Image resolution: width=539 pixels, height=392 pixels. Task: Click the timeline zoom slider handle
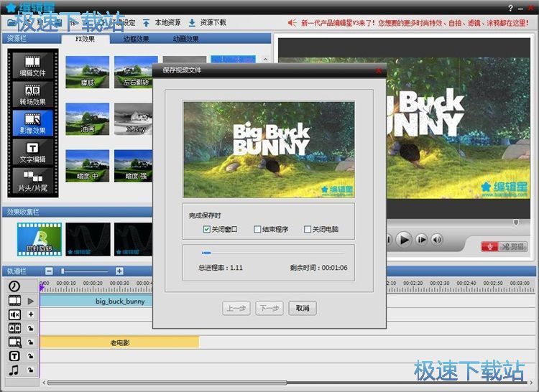click(63, 271)
